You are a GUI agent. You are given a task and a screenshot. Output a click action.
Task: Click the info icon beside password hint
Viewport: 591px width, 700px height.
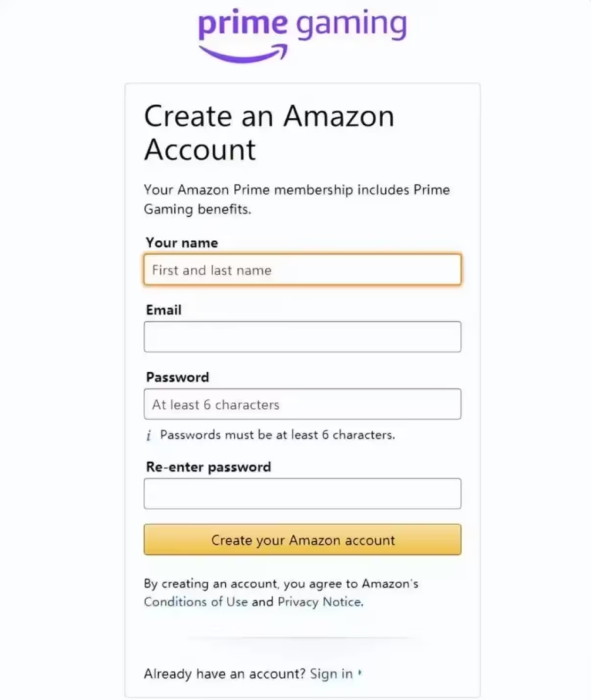pyautogui.click(x=149, y=435)
